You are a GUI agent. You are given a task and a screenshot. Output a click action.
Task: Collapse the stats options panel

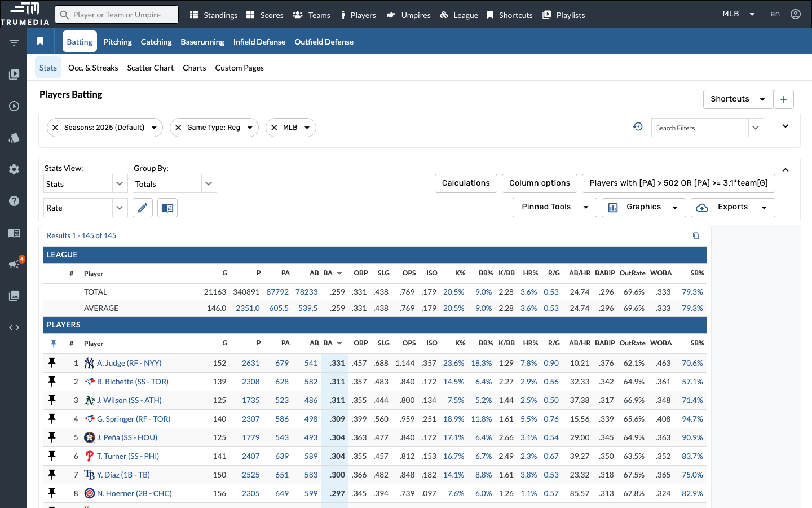[785, 170]
